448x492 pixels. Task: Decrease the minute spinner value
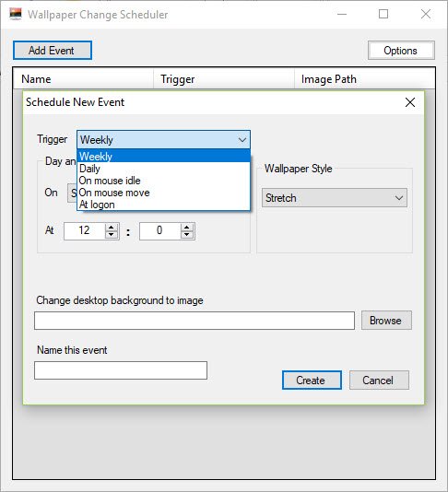[x=187, y=235]
